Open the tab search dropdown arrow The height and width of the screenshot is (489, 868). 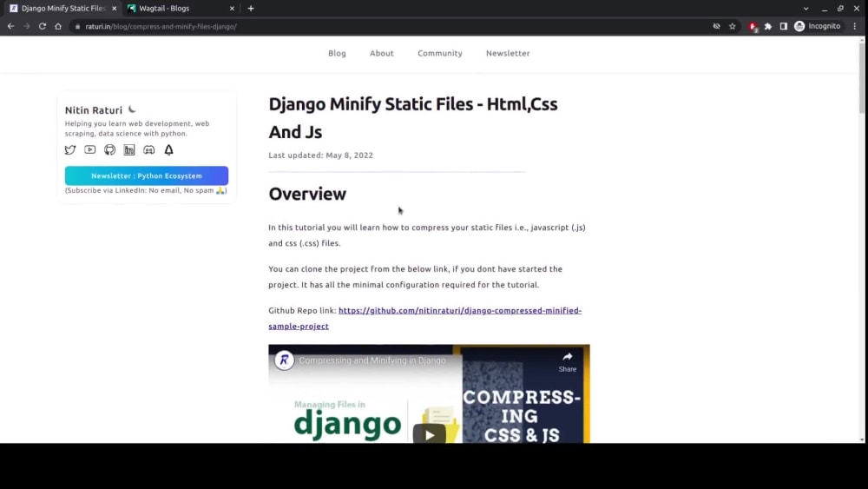coord(806,9)
